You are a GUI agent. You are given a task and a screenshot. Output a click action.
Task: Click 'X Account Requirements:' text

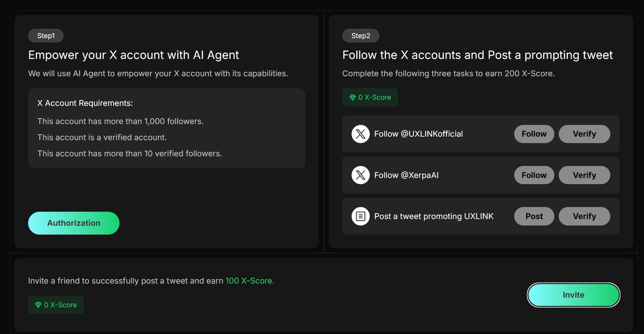point(85,103)
